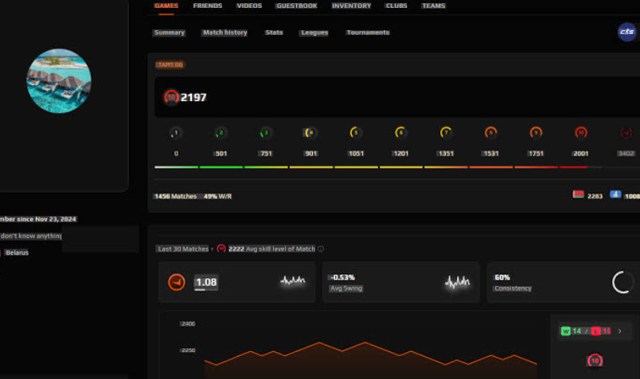The height and width of the screenshot is (379, 640).
Task: Click the Consistency circular gauge
Action: [x=623, y=282]
